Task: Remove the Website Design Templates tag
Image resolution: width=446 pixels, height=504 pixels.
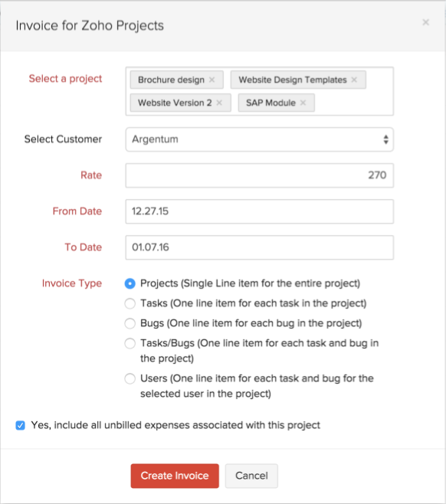Action: 354,80
